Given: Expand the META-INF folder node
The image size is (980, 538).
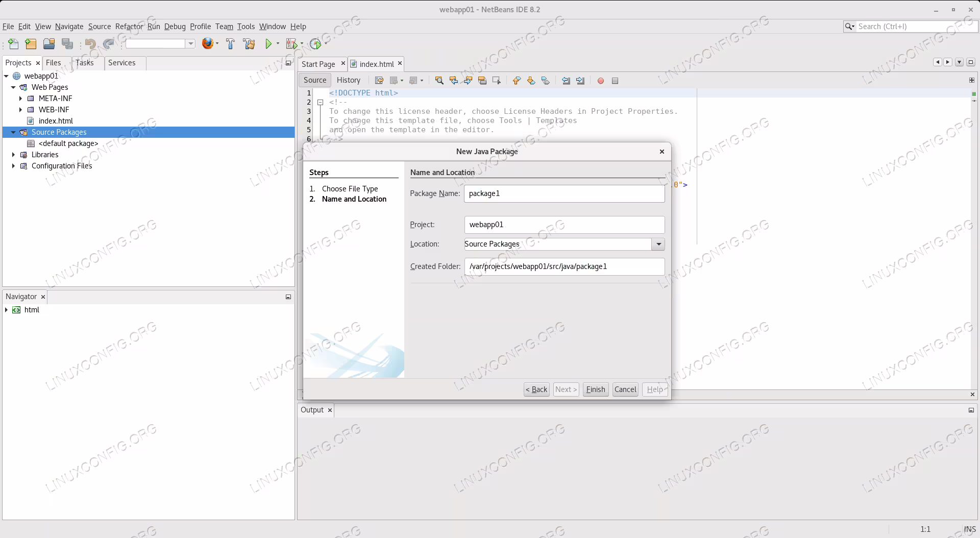Looking at the screenshot, I should tap(20, 99).
